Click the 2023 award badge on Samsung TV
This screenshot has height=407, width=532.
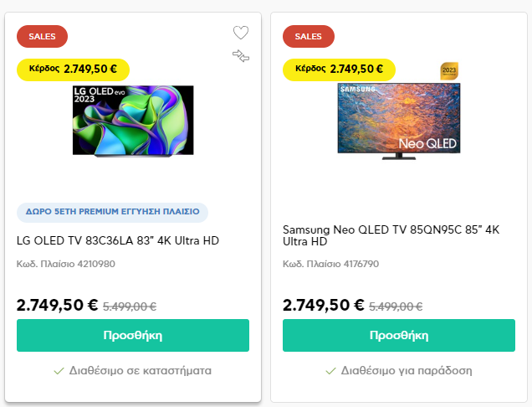pos(449,71)
